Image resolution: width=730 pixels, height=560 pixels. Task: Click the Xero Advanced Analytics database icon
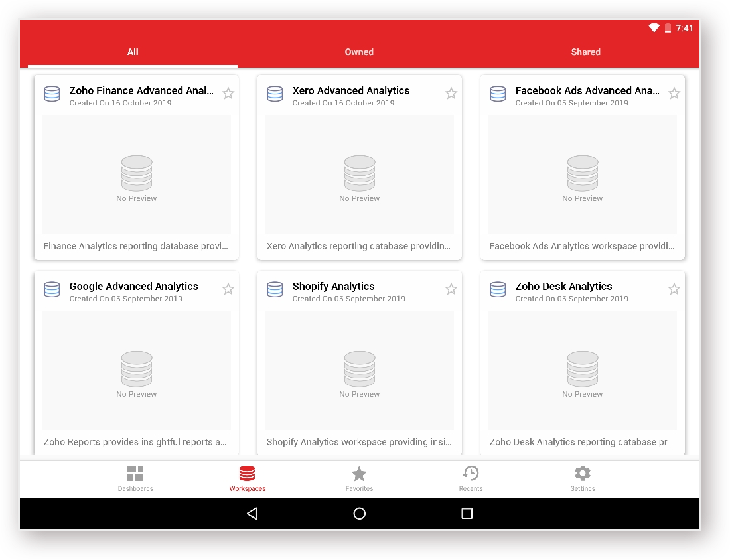click(x=275, y=94)
